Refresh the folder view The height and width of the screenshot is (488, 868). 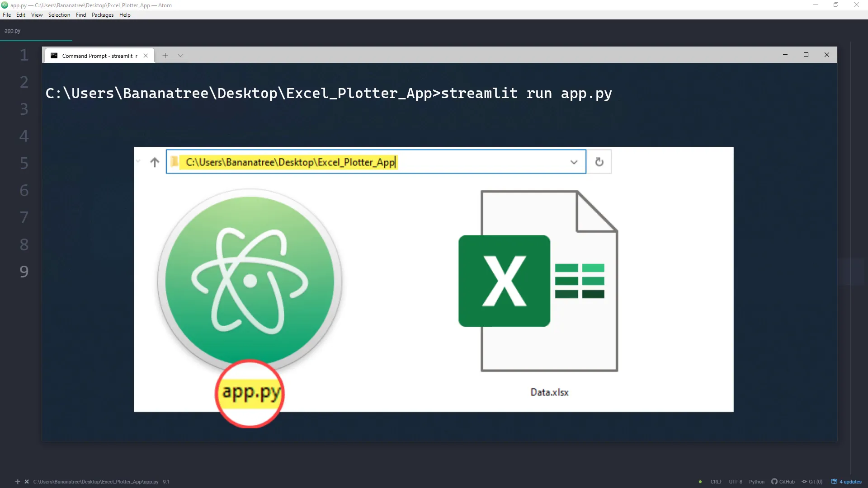pyautogui.click(x=599, y=162)
